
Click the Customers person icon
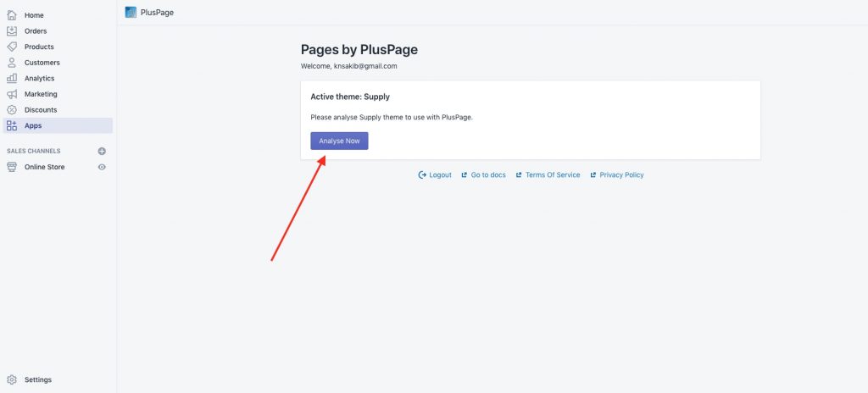point(12,63)
